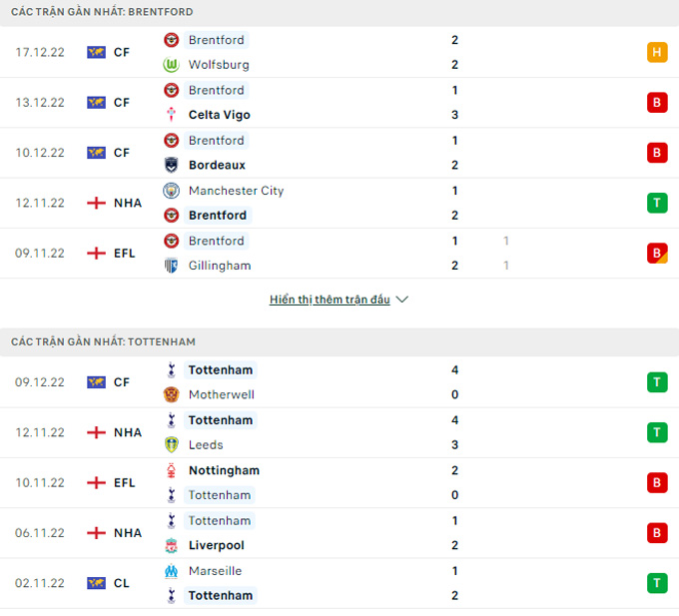Screen dimensions: 679x616
Task: Click the B badge for Gillingham match
Action: coord(657,253)
